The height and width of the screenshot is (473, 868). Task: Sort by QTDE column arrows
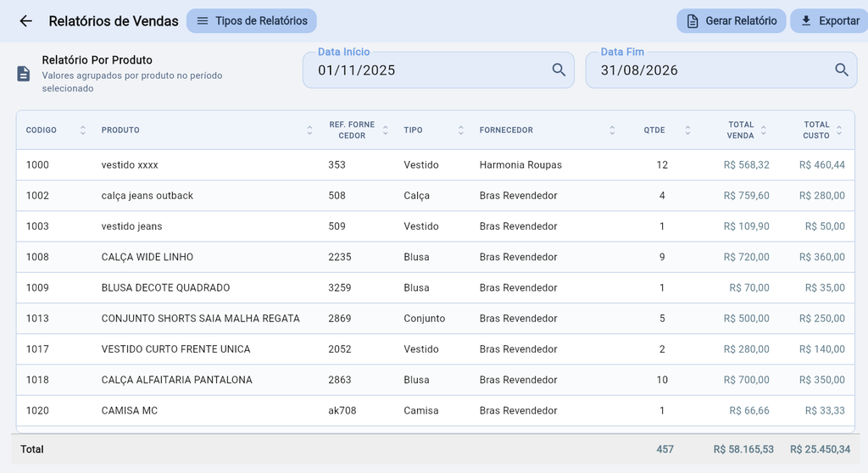point(687,131)
